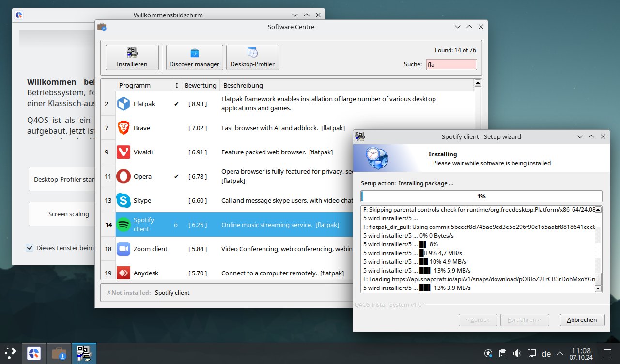Select the Skype icon
Image resolution: width=620 pixels, height=364 pixels.
coord(124,200)
